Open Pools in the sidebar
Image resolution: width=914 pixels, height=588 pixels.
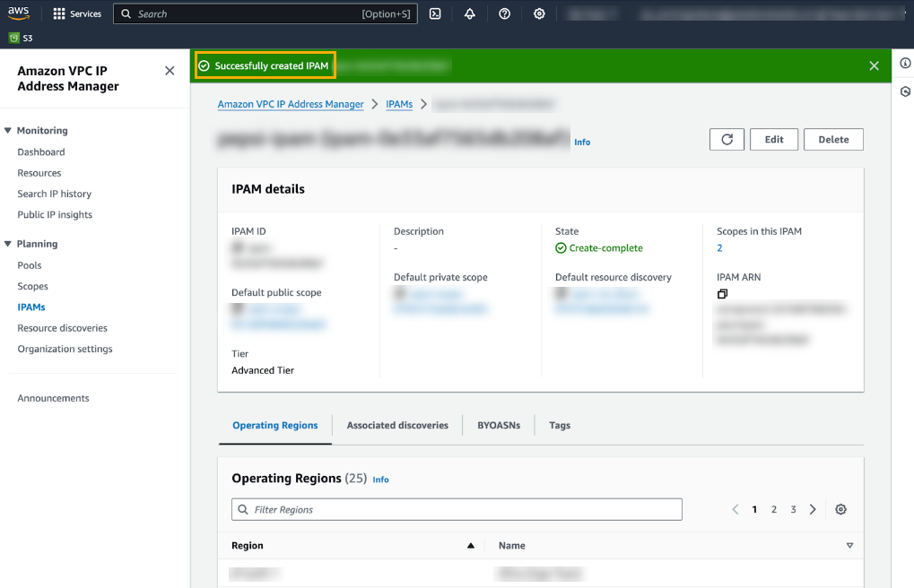(x=30, y=265)
